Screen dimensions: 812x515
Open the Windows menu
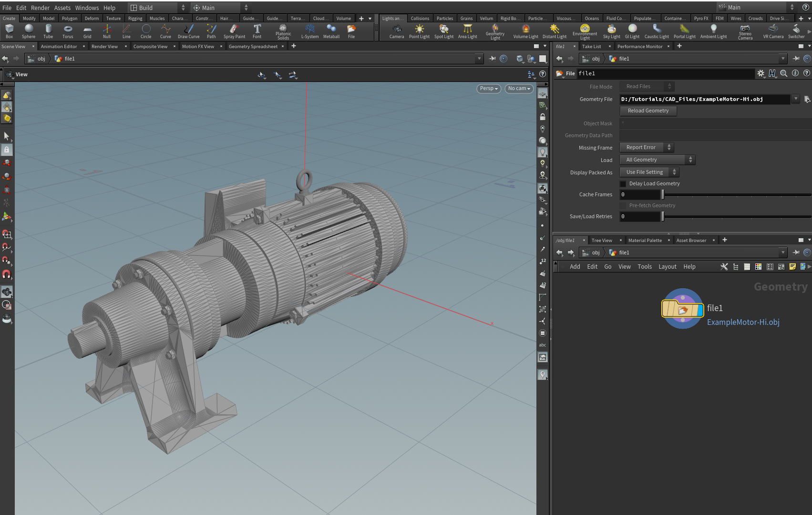[87, 8]
